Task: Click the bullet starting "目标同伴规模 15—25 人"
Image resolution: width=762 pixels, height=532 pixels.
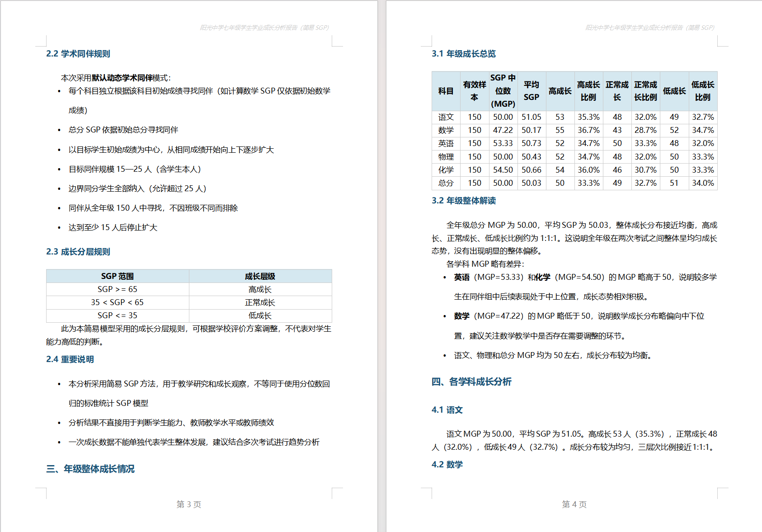Action: pos(135,169)
